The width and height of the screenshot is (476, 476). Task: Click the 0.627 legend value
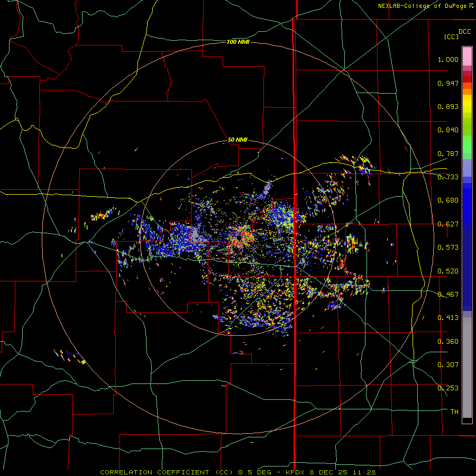[448, 224]
